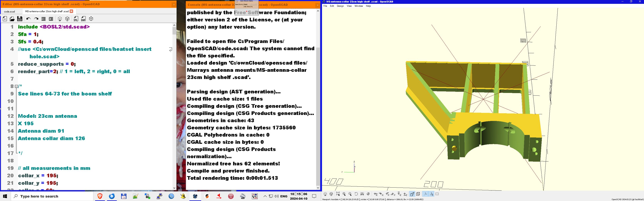The image size is (644, 201).
Task: Close the MS-antenna-collar editor tab
Action: click(71, 11)
